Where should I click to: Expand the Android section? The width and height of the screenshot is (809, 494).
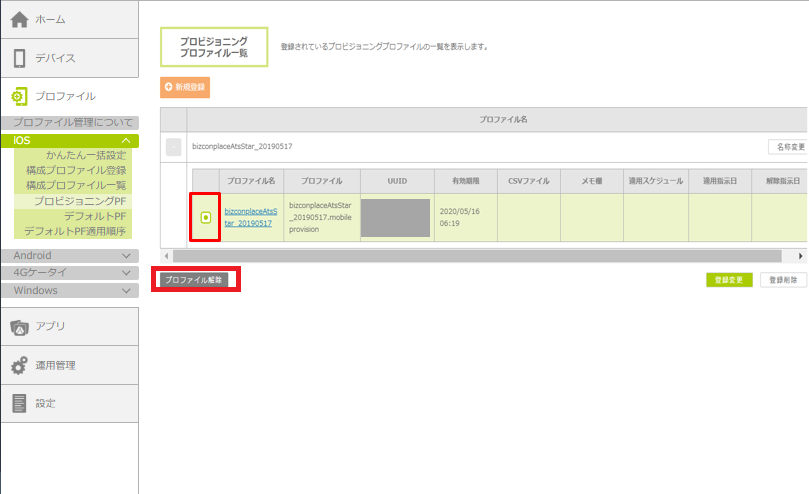[x=125, y=256]
